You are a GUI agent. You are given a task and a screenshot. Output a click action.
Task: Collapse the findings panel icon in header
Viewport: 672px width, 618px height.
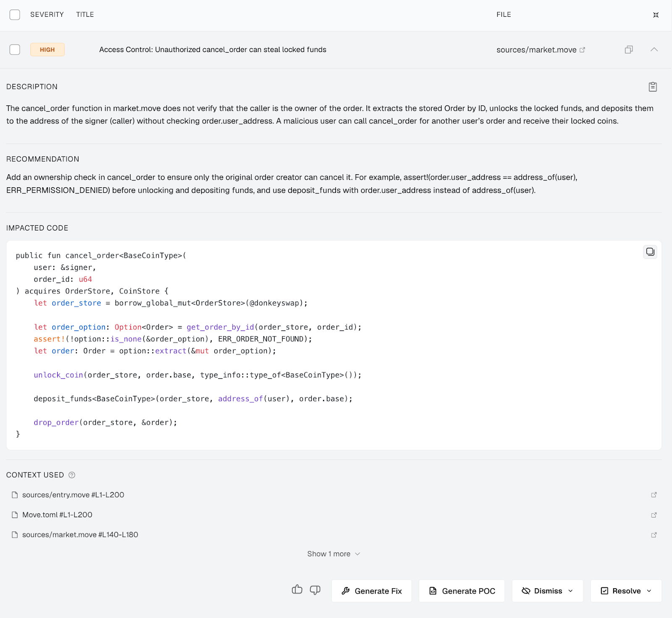(x=656, y=15)
